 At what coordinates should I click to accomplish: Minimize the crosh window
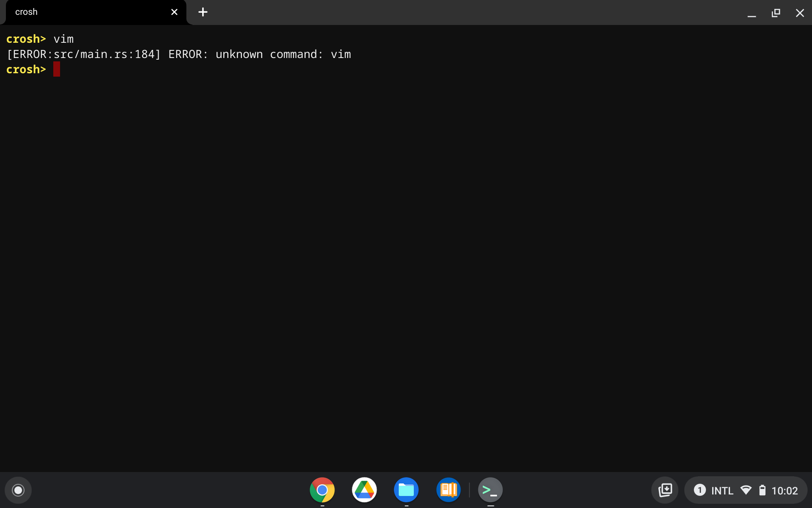pos(752,13)
